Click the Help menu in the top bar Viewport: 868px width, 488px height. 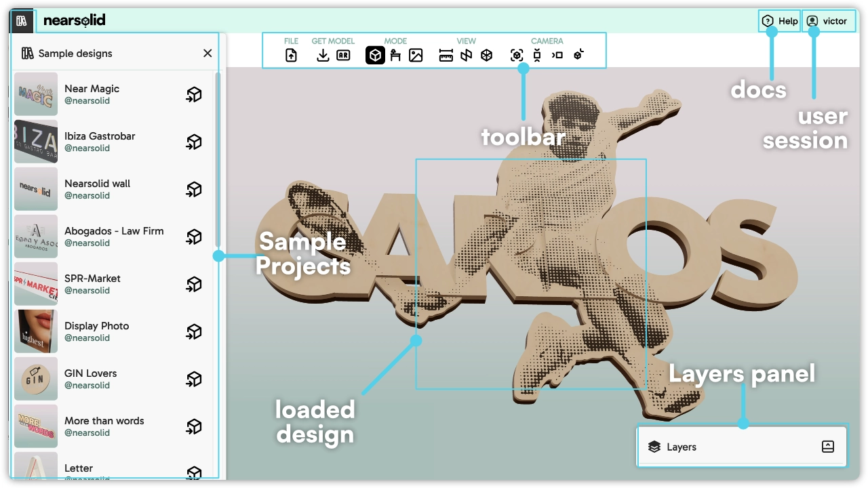coord(779,20)
